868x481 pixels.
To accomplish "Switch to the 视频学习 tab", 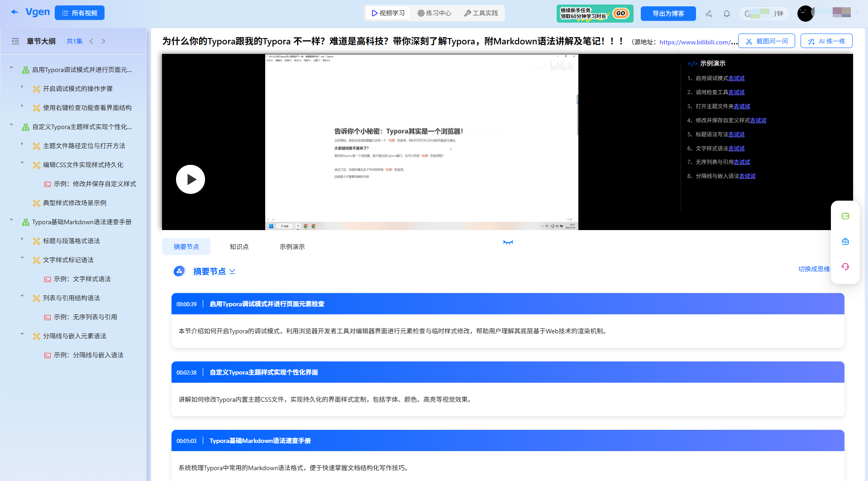I will (x=388, y=13).
